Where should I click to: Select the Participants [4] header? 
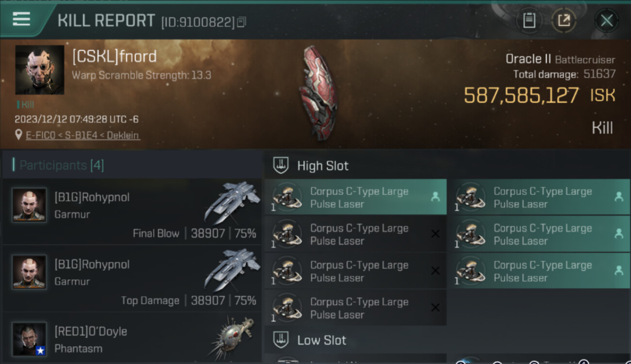[x=61, y=165]
